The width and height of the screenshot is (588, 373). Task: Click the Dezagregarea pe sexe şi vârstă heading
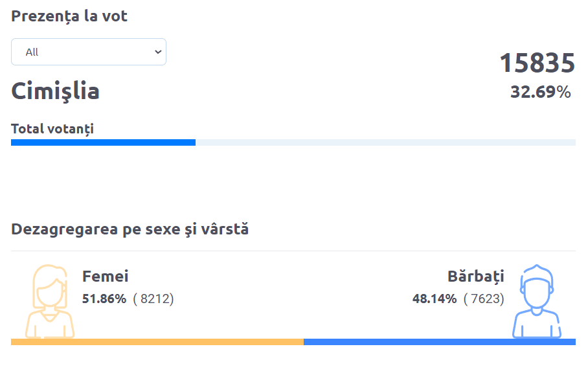click(x=130, y=229)
